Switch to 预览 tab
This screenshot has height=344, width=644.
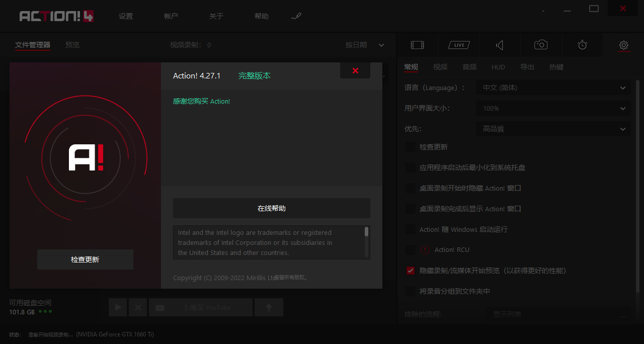72,45
